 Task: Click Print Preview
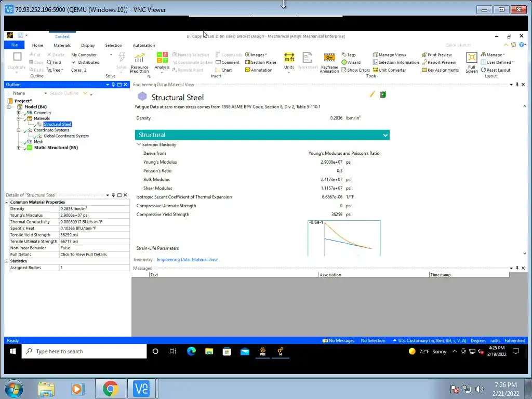pyautogui.click(x=436, y=55)
